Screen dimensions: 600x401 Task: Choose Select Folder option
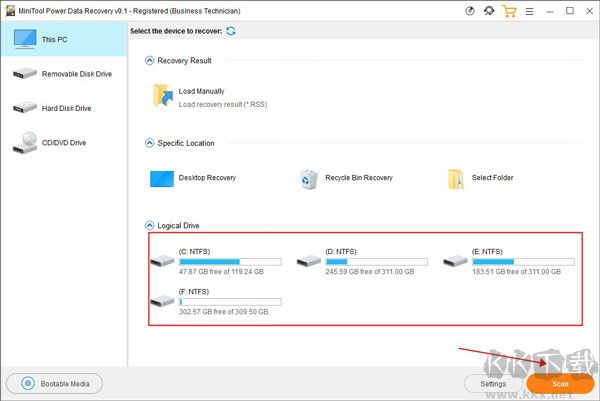(492, 178)
